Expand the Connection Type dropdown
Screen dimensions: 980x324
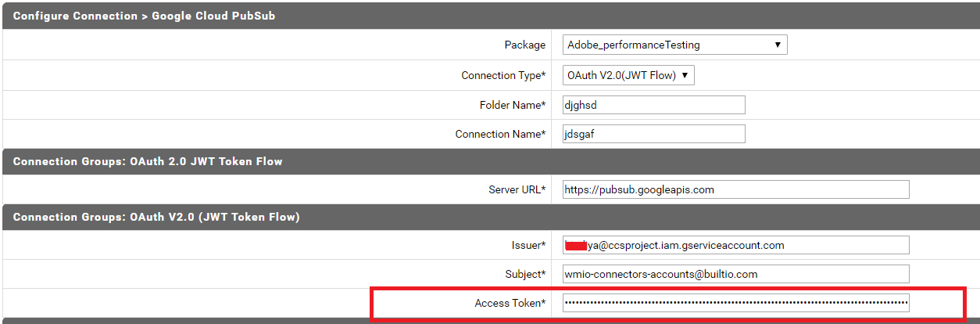pyautogui.click(x=628, y=75)
